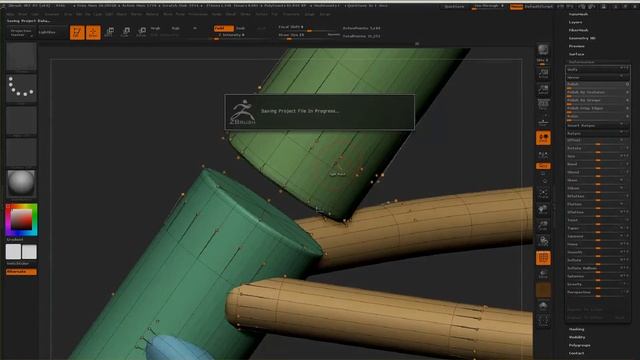Collapse the Deformation subpalette header
This screenshot has width=640, height=360.
(582, 62)
